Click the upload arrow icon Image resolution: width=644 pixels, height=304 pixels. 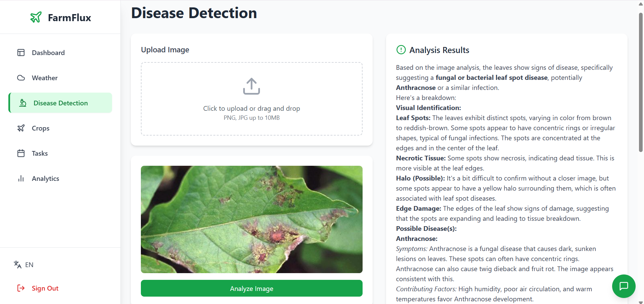[252, 86]
